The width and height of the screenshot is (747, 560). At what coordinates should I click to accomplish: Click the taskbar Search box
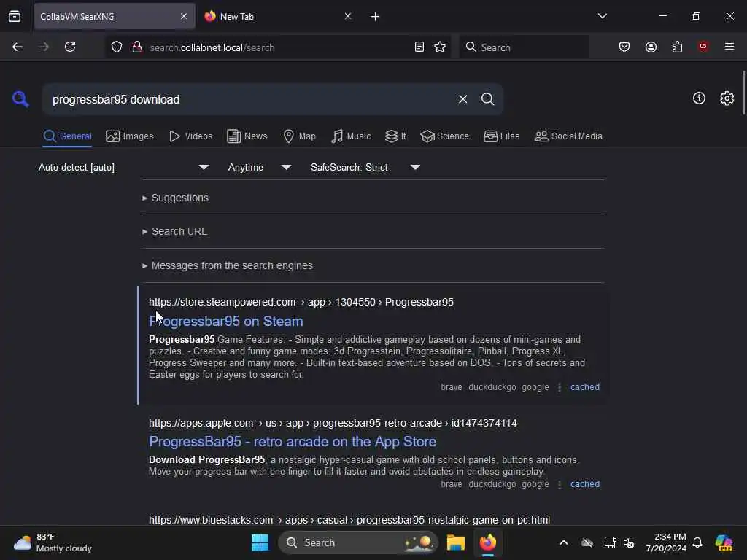click(x=357, y=542)
